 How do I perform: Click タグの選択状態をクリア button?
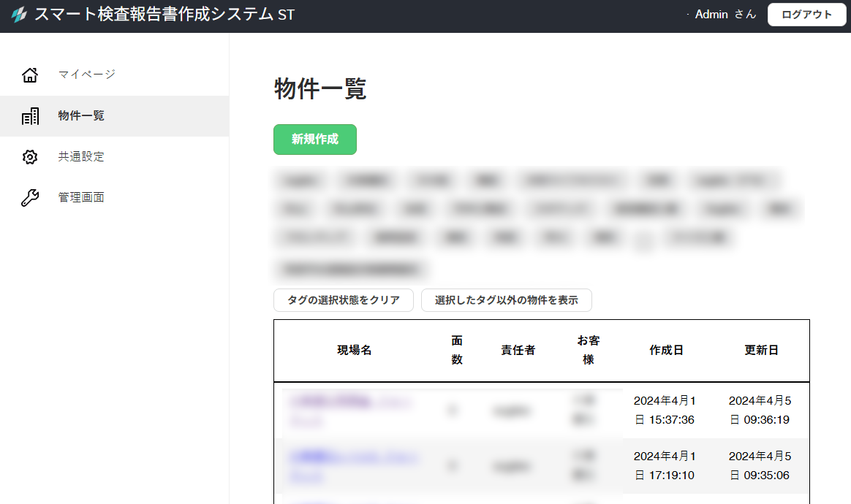[x=344, y=300]
